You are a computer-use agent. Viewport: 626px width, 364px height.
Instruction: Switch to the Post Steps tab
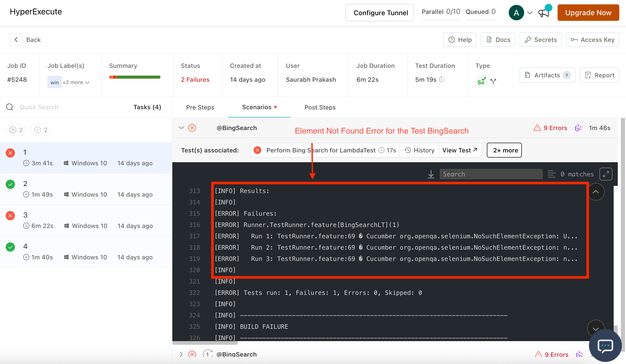point(320,107)
